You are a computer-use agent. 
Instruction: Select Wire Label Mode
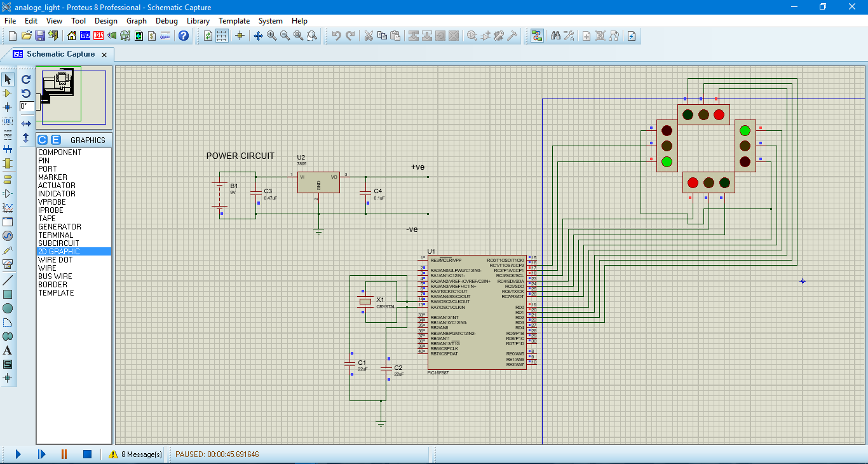click(8, 121)
